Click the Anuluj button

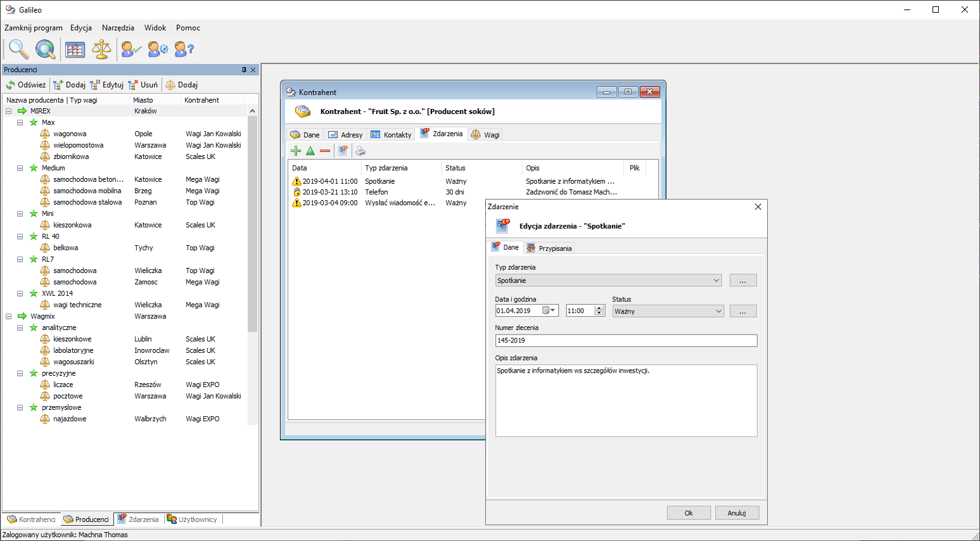pyautogui.click(x=736, y=513)
